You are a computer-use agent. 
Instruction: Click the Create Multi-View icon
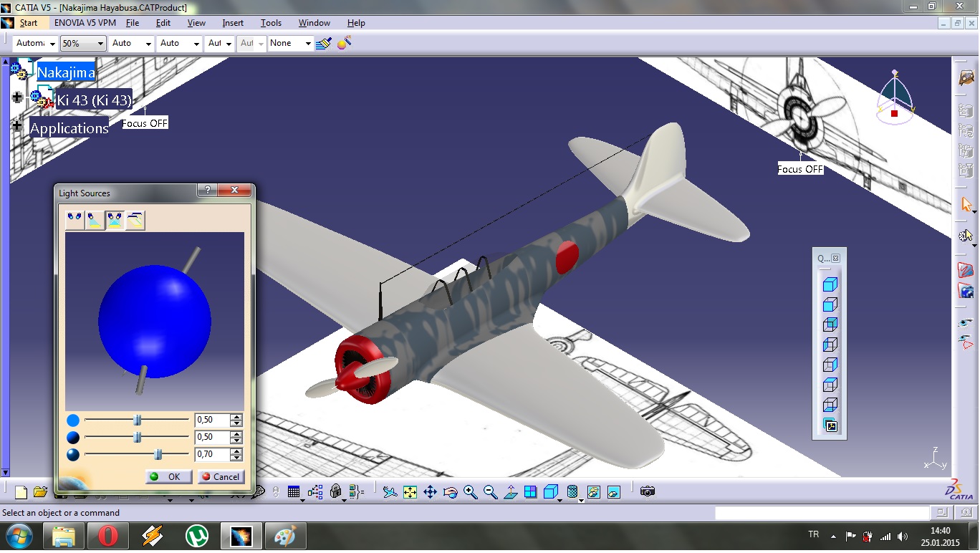[x=530, y=492]
